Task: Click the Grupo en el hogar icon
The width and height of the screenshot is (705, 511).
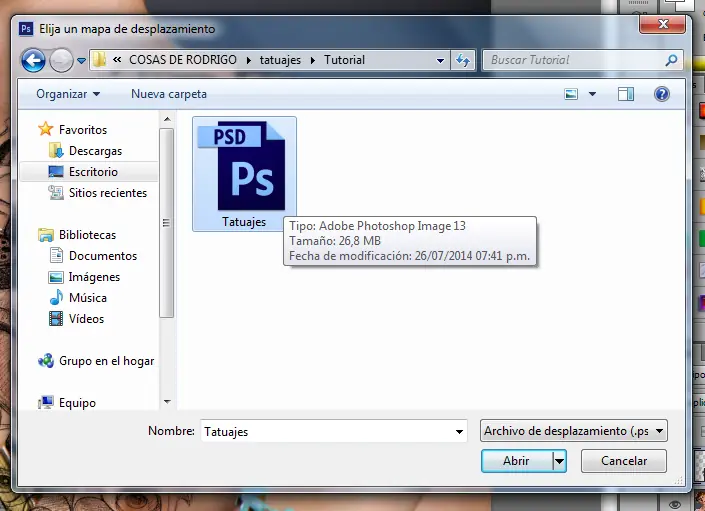Action: pyautogui.click(x=46, y=360)
